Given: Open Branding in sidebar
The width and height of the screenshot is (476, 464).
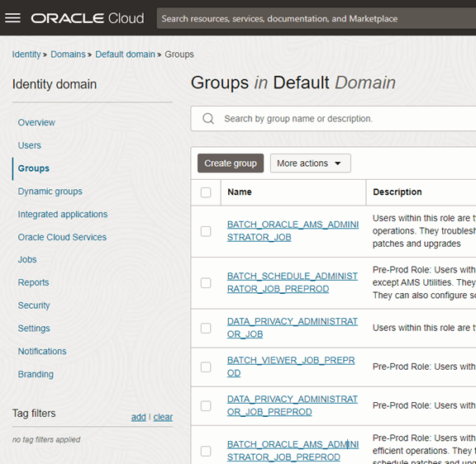Looking at the screenshot, I should (36, 374).
